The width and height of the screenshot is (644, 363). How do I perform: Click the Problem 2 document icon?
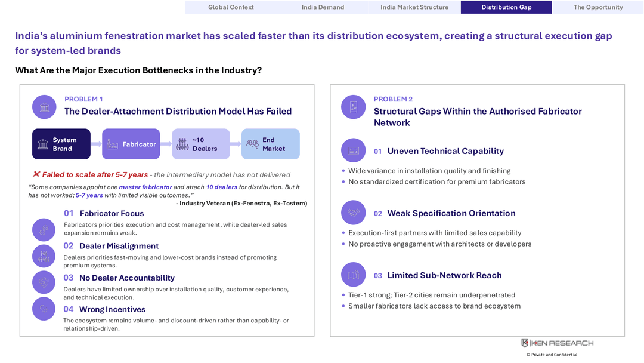pos(353,107)
